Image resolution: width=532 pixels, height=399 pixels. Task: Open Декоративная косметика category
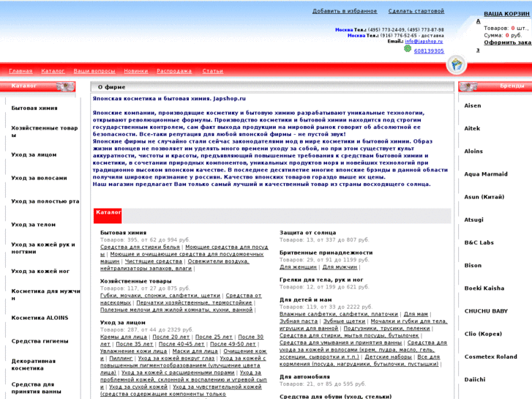[x=33, y=365]
